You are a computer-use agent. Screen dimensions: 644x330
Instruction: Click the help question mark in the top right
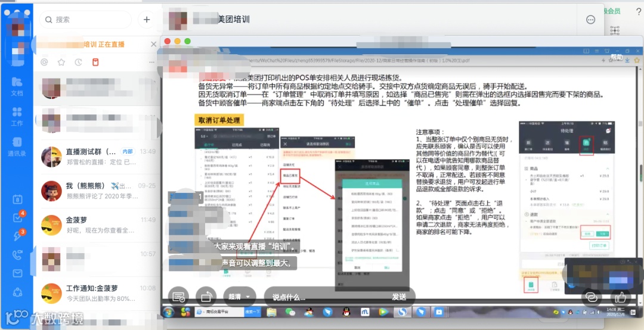(638, 11)
